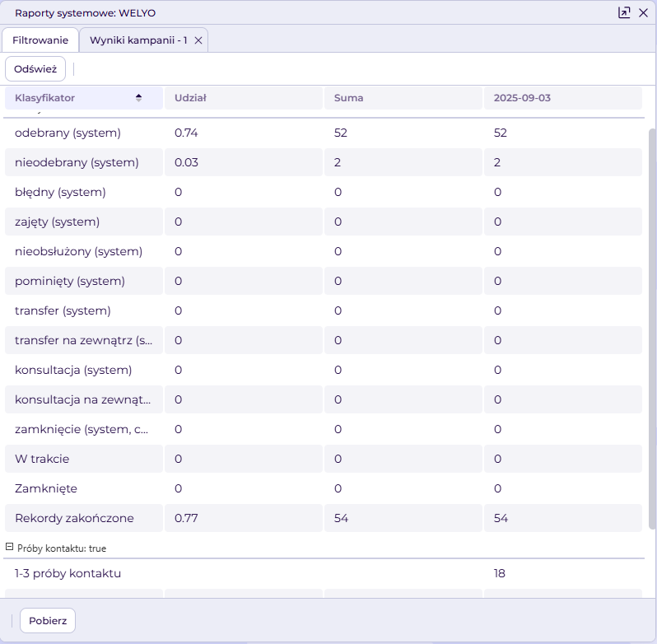Click the 0.03 Udział value for nieodebrany
Screen dimensions: 657x644
186,162
